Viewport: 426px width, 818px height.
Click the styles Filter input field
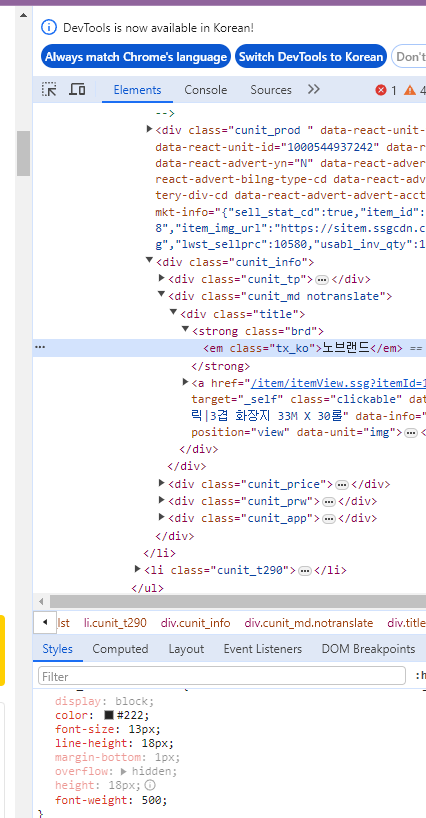click(x=222, y=677)
